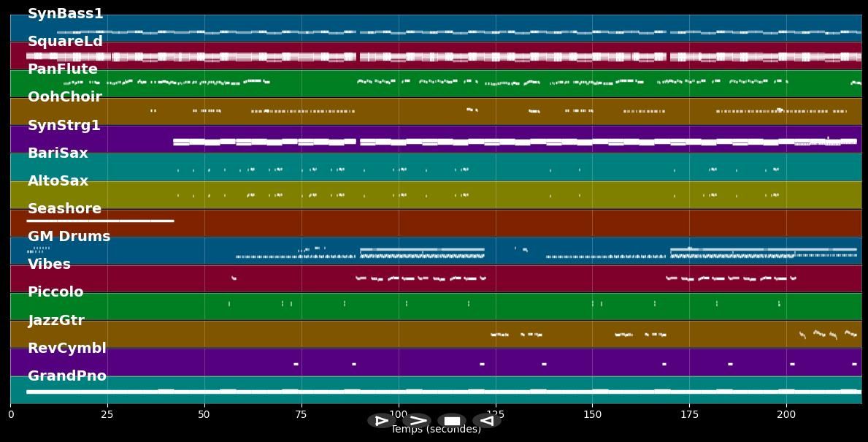Click the PanFlute track name
Image resolution: width=868 pixels, height=442 pixels.
click(62, 69)
